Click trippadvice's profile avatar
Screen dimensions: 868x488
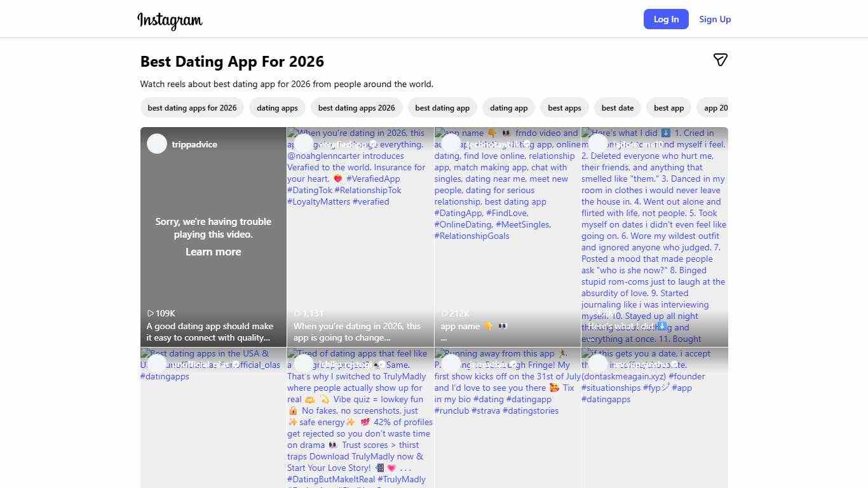click(157, 144)
